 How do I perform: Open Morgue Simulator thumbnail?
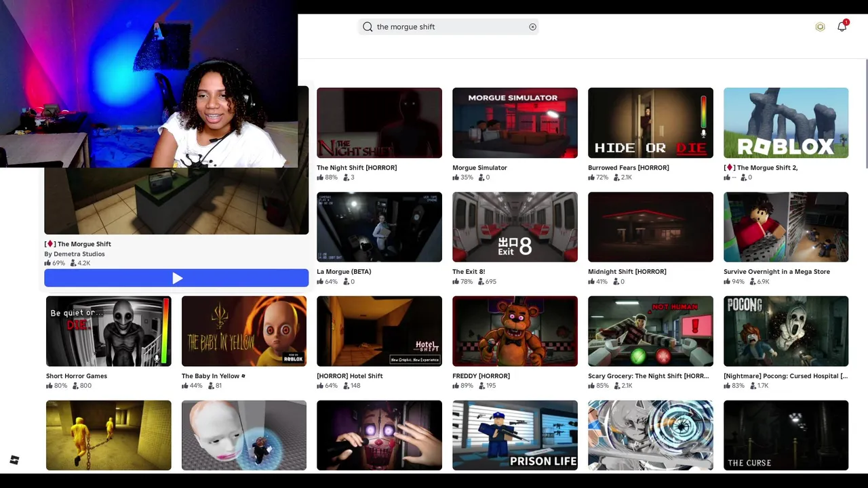[x=515, y=123]
